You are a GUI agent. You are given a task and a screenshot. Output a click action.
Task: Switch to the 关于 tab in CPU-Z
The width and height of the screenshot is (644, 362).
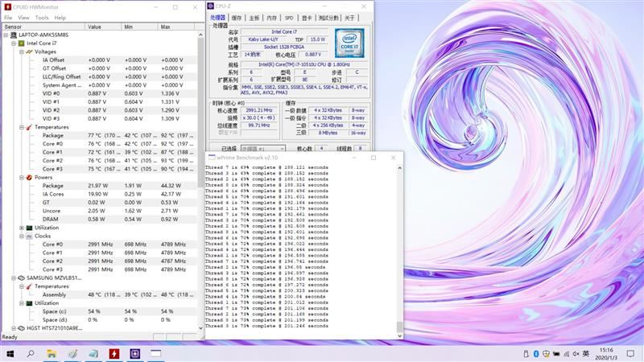pyautogui.click(x=349, y=18)
